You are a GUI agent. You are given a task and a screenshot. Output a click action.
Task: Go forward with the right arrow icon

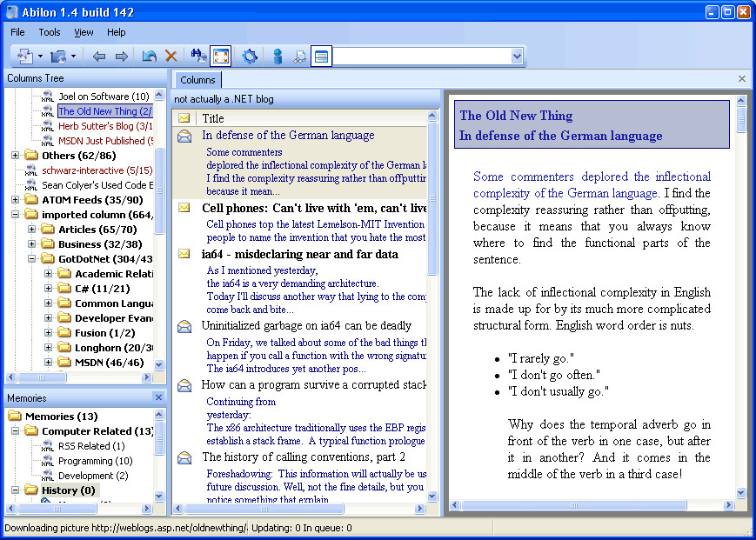click(x=121, y=57)
